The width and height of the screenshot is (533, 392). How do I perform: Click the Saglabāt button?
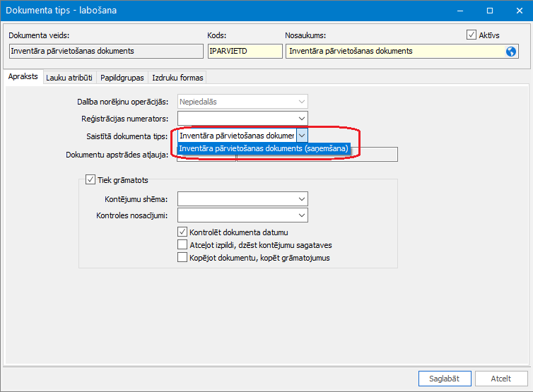[445, 379]
